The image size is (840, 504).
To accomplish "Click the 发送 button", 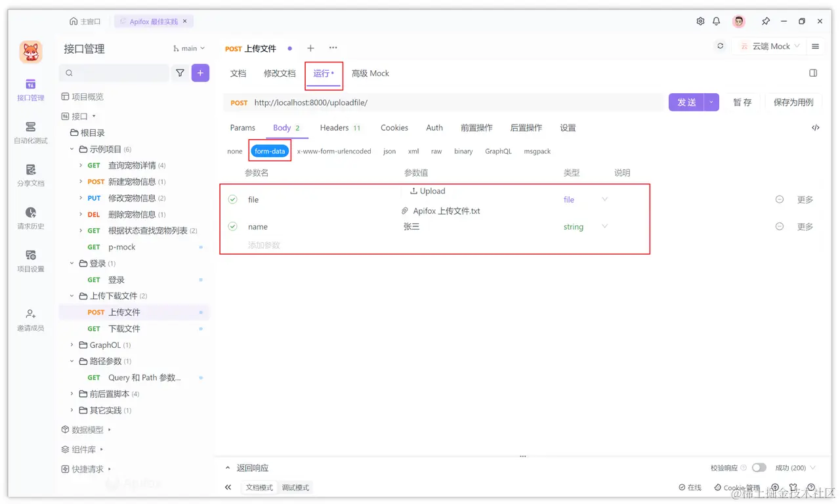I will pos(687,102).
